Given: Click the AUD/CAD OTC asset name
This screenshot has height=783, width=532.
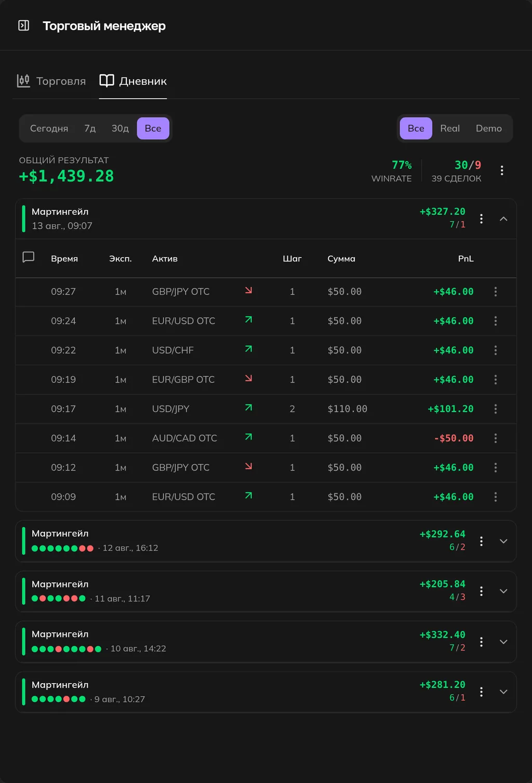Looking at the screenshot, I should click(184, 438).
